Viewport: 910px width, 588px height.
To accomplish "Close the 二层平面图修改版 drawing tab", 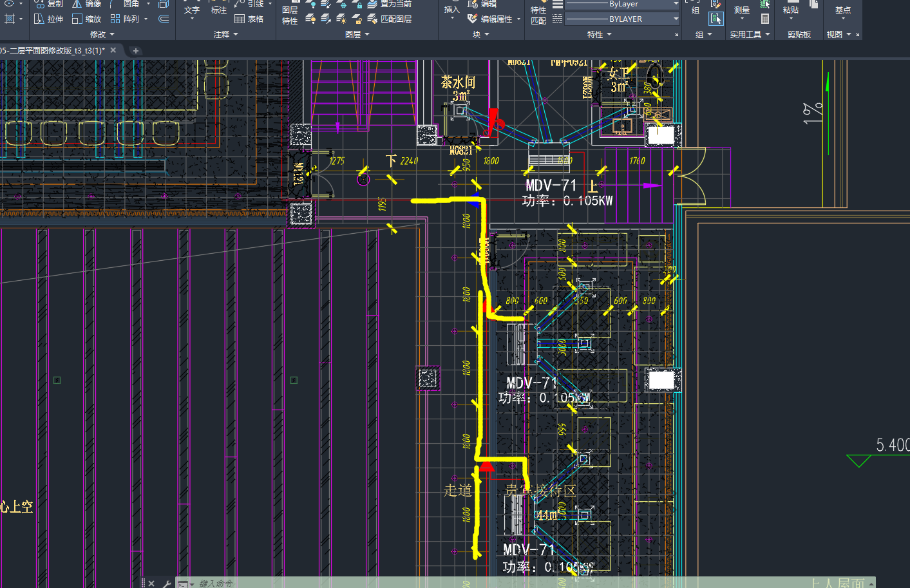I will (113, 50).
